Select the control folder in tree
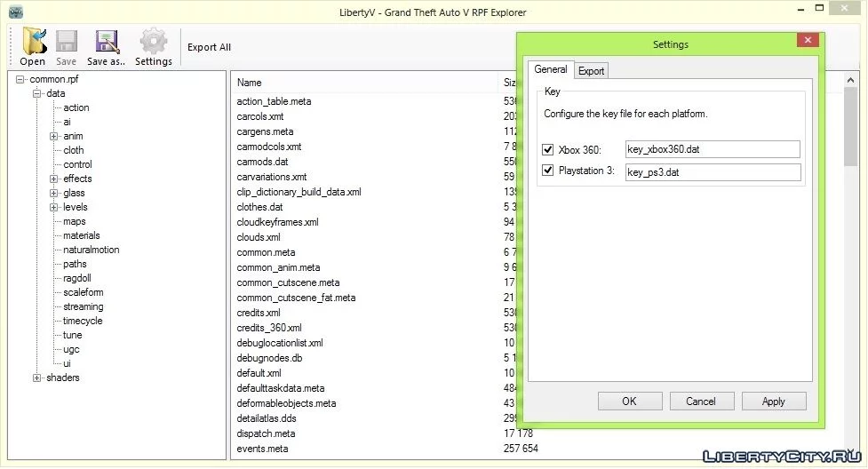The width and height of the screenshot is (868, 469). (x=77, y=164)
